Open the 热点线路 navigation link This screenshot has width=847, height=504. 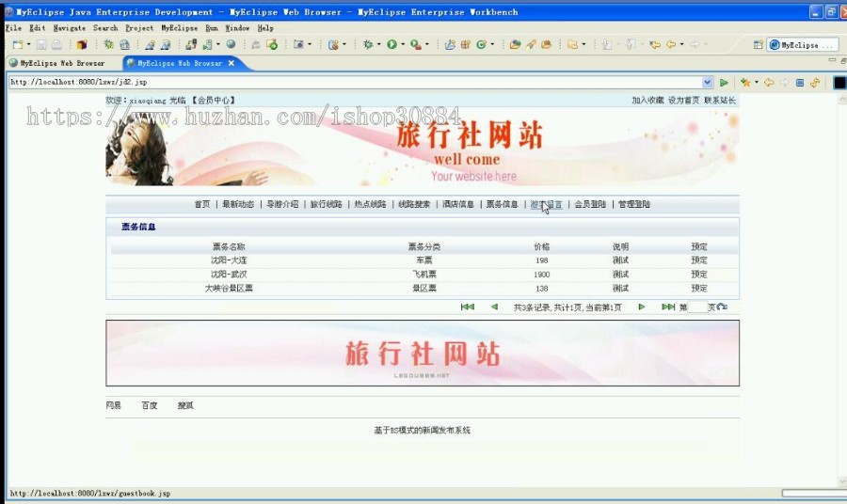(370, 204)
